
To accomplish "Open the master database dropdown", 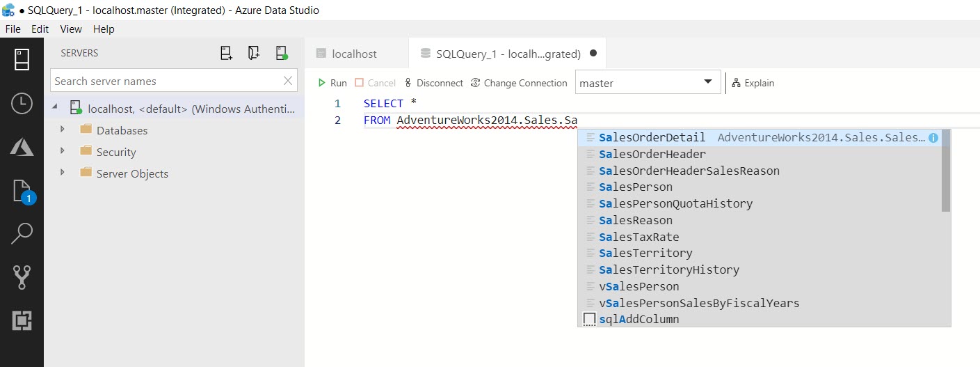I will [648, 83].
